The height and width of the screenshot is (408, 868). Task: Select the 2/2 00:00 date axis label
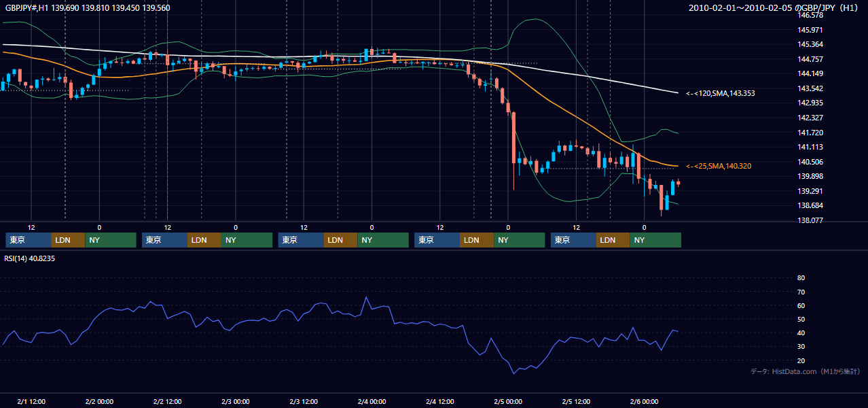(x=99, y=401)
